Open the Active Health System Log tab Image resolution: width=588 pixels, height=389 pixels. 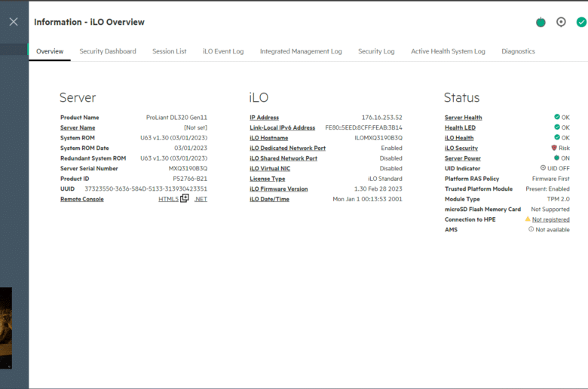[x=448, y=51]
